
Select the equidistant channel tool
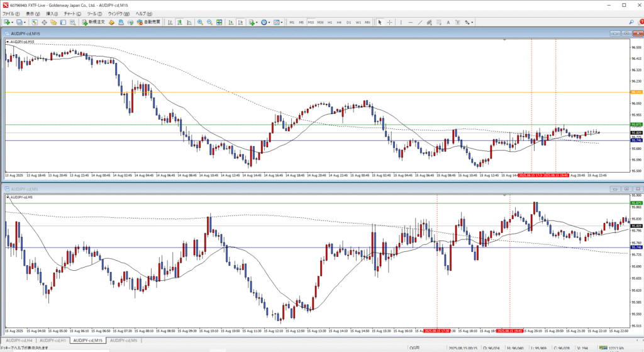pos(429,22)
